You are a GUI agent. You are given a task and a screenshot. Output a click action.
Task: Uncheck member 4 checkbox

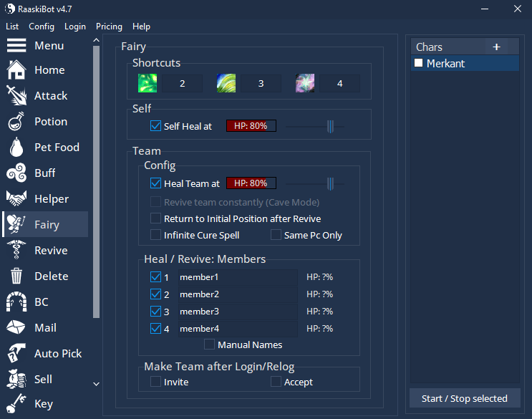tap(155, 329)
